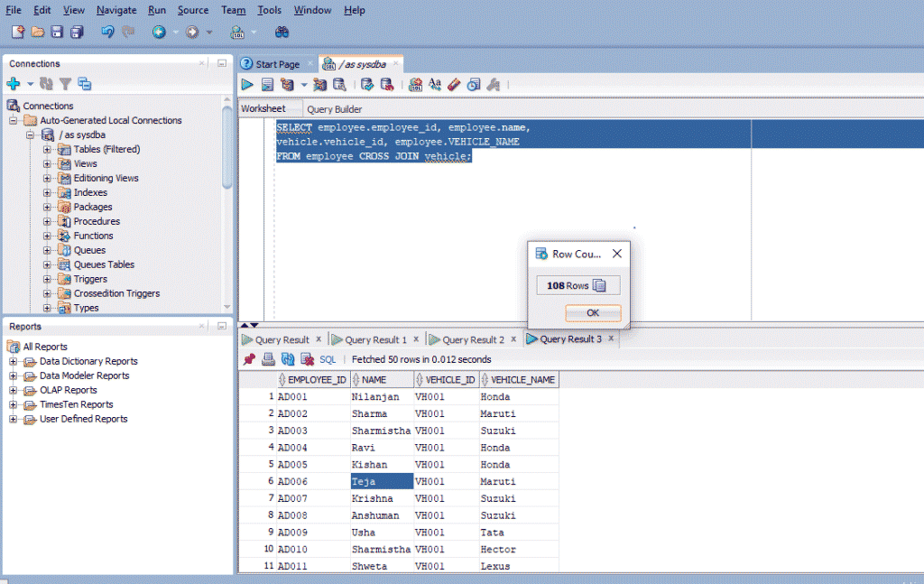
Task: Expand the Triggers node
Action: [47, 279]
